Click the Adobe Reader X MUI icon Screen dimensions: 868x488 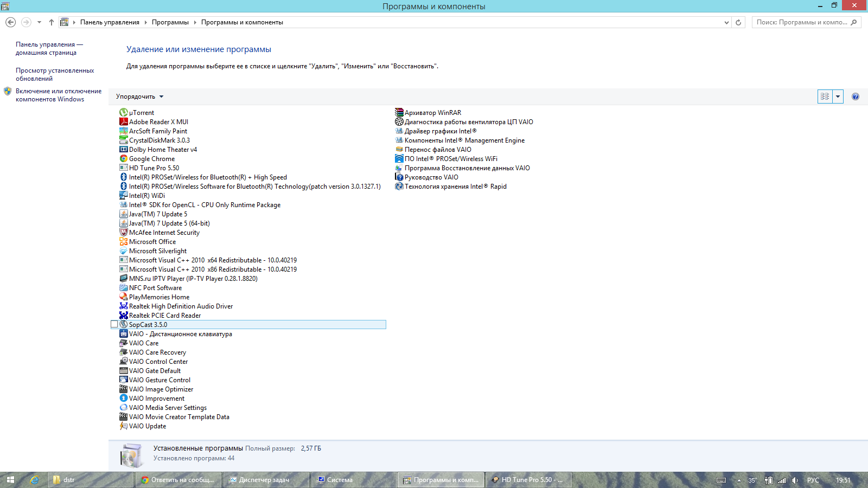point(123,122)
